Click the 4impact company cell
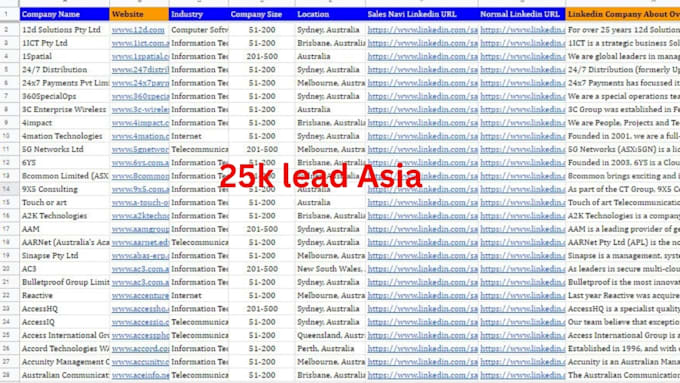Viewport: 680px width, 383px height. click(64, 123)
